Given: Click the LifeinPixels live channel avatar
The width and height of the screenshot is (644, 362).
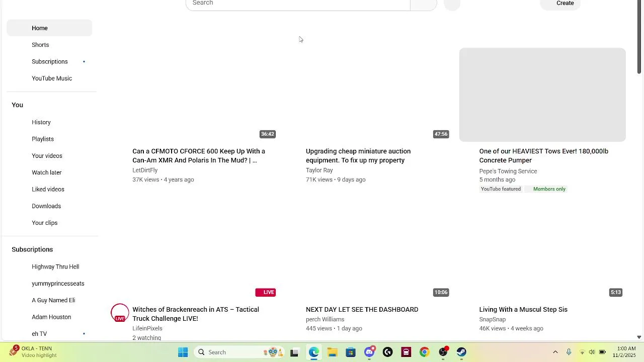Looking at the screenshot, I should (120, 313).
